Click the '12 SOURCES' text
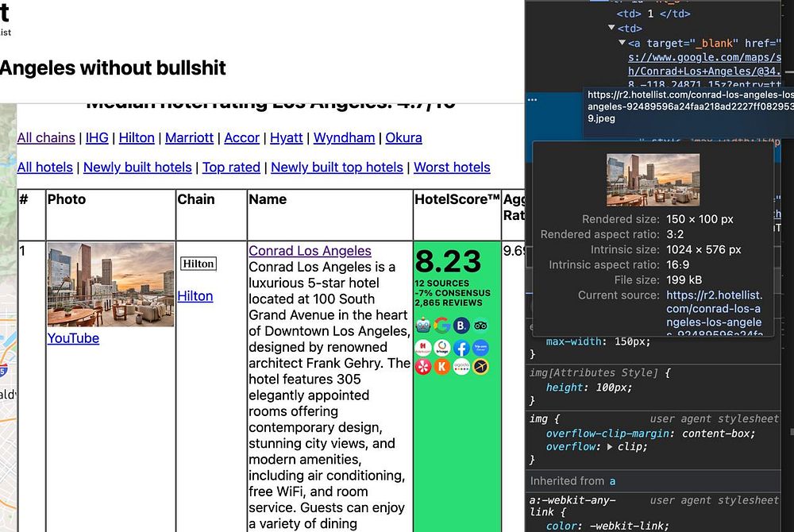 click(442, 283)
